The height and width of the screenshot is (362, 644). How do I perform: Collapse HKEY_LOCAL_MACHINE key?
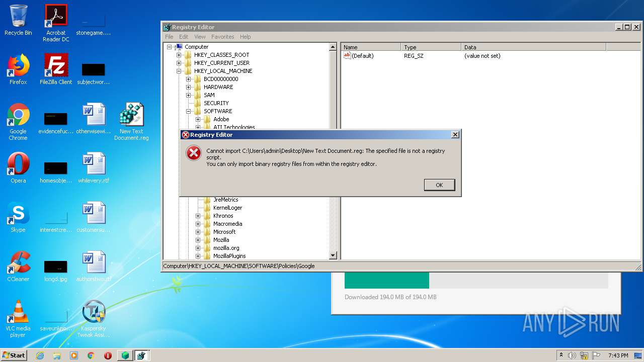pyautogui.click(x=179, y=71)
